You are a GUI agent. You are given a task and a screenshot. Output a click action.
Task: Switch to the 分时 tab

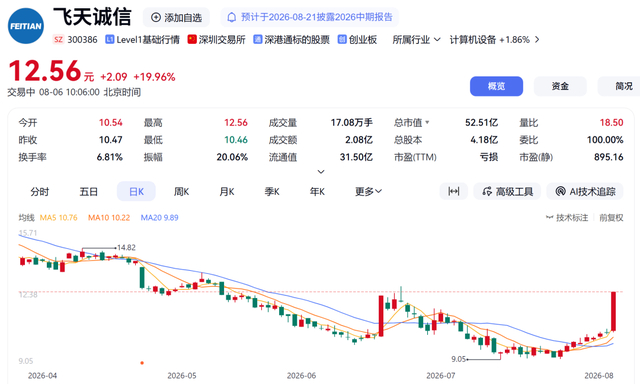click(40, 191)
